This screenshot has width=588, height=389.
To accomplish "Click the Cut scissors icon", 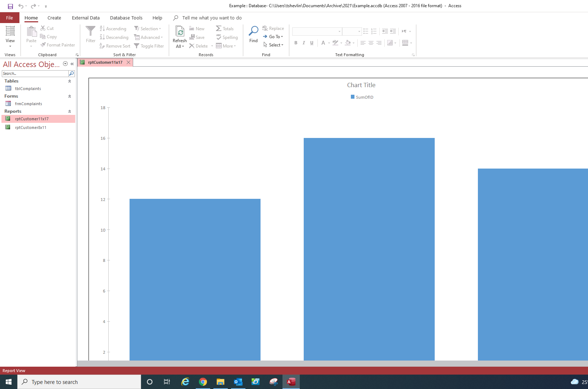I will coord(43,28).
